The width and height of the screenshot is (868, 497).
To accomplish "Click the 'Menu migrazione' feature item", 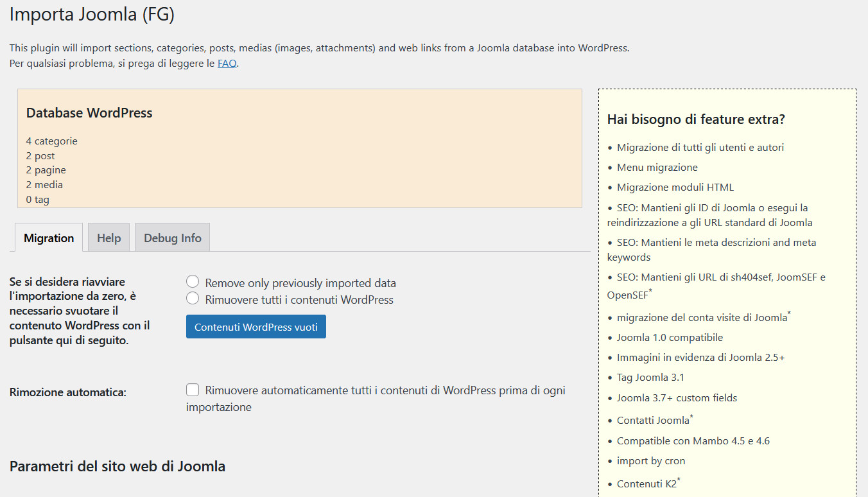I will tap(657, 168).
